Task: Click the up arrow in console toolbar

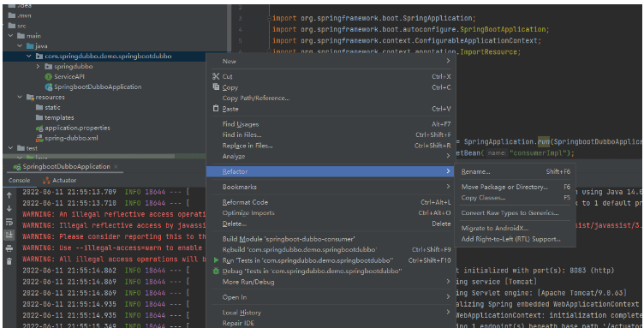Action: coord(9,196)
